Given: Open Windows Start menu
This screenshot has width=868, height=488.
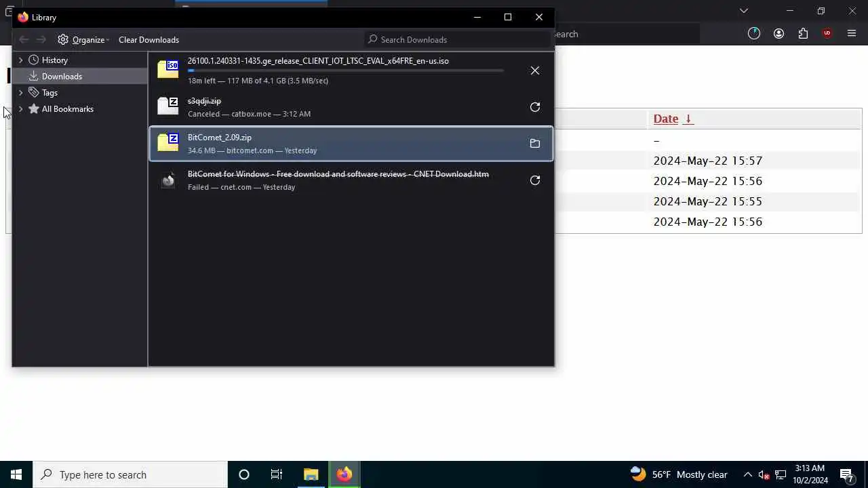Looking at the screenshot, I should click(x=16, y=474).
